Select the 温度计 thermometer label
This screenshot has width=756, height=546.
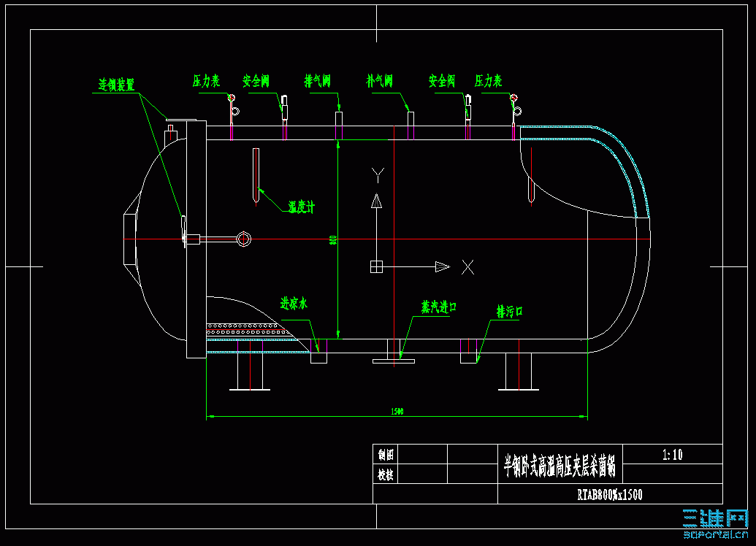point(302,207)
